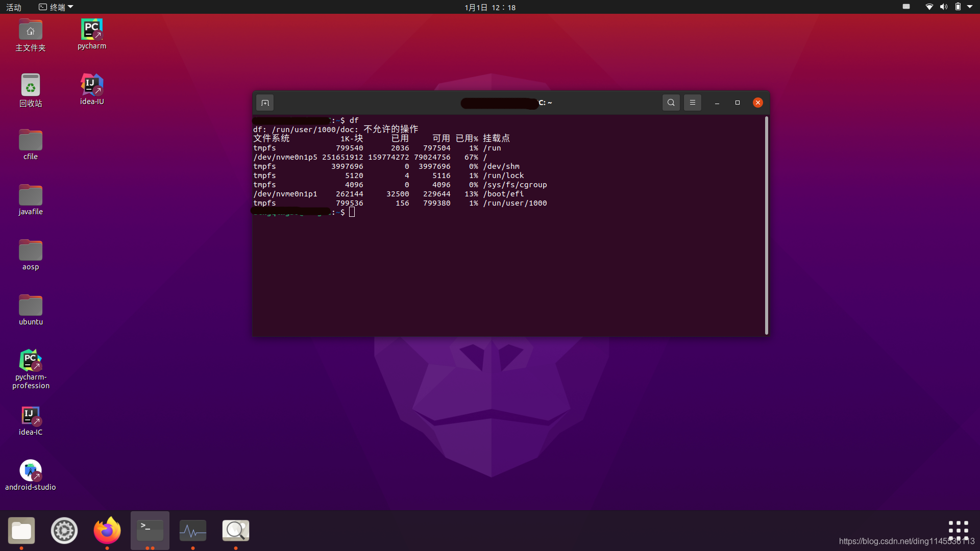Expand the 终端 application menu
Image resolution: width=980 pixels, height=551 pixels.
(55, 7)
